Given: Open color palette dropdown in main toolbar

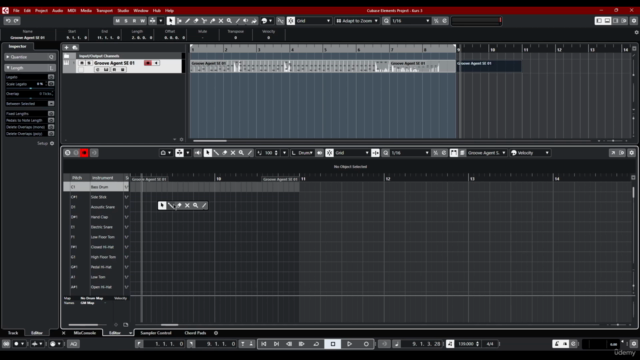Looking at the screenshot, I should click(x=270, y=21).
